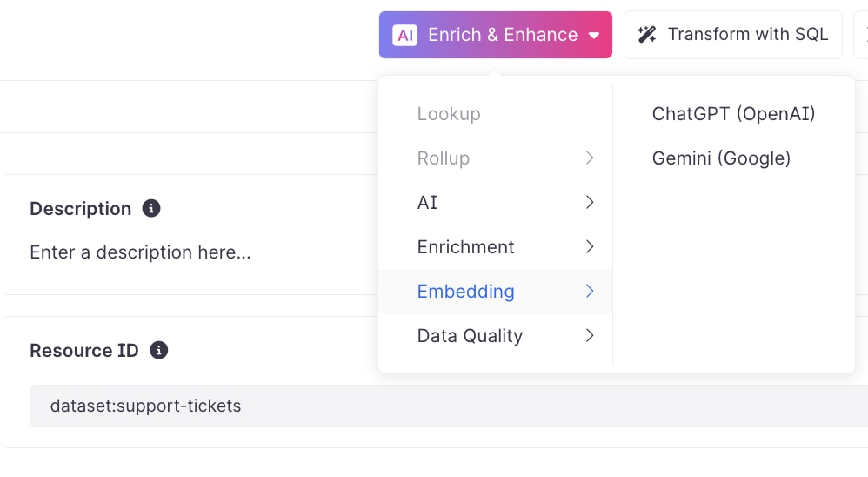Screen dimensions: 868x477
Task: Click the Resource ID info icon
Action: (x=159, y=350)
